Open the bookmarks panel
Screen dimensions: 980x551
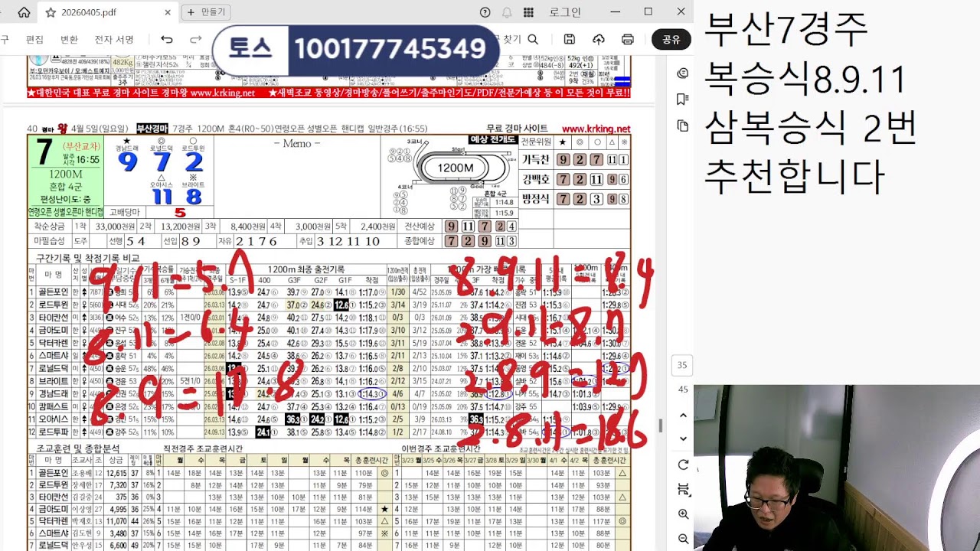click(x=683, y=99)
